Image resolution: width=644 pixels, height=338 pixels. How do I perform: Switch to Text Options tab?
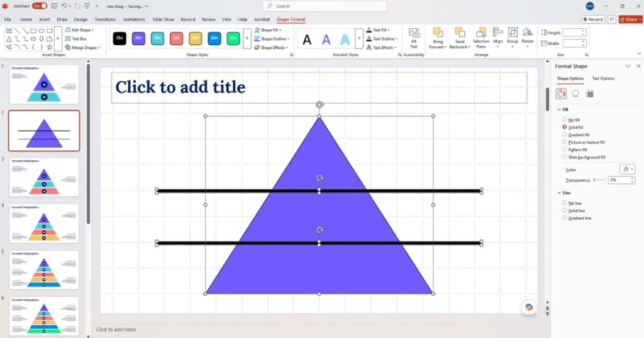[603, 79]
